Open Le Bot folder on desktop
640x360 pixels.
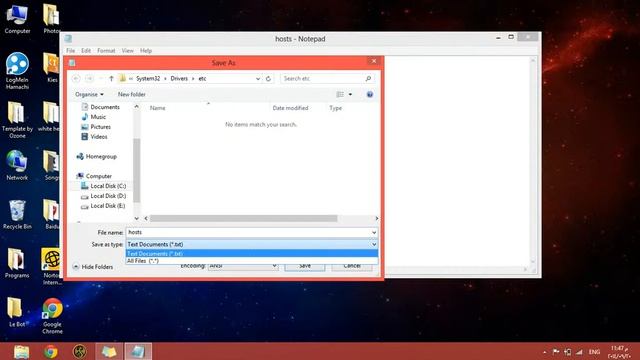pyautogui.click(x=17, y=312)
